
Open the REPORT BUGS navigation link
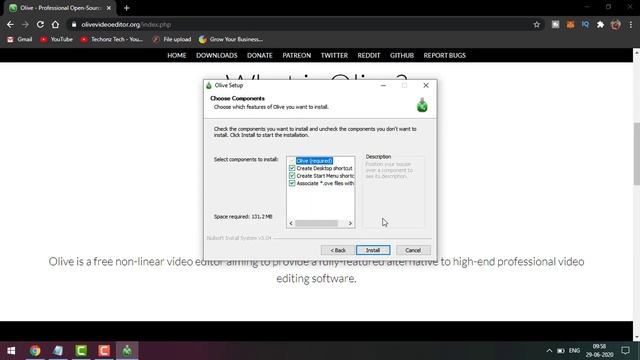point(444,56)
